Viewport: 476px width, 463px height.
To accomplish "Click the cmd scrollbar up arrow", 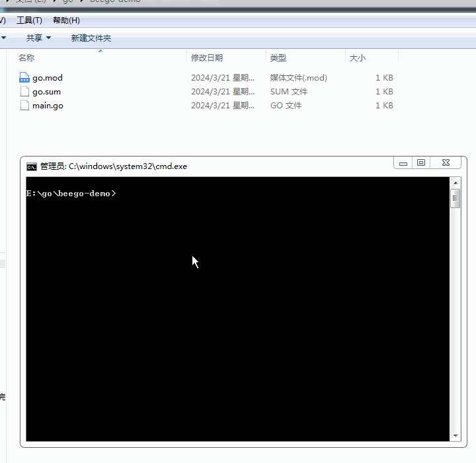I will (456, 183).
